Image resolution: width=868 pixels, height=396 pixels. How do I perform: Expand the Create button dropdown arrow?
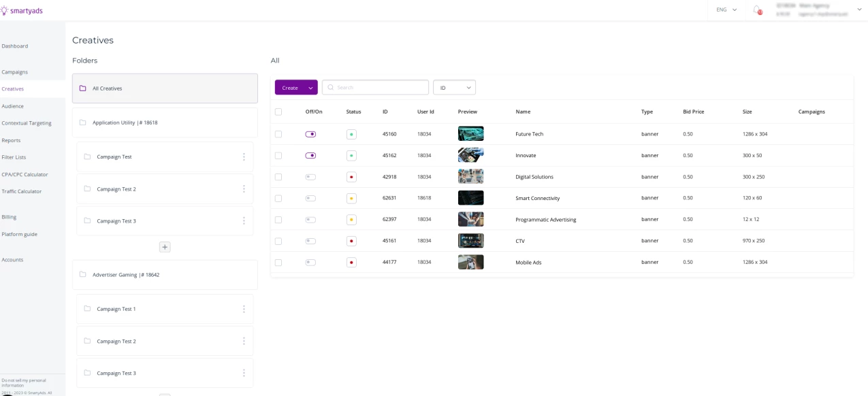(310, 88)
